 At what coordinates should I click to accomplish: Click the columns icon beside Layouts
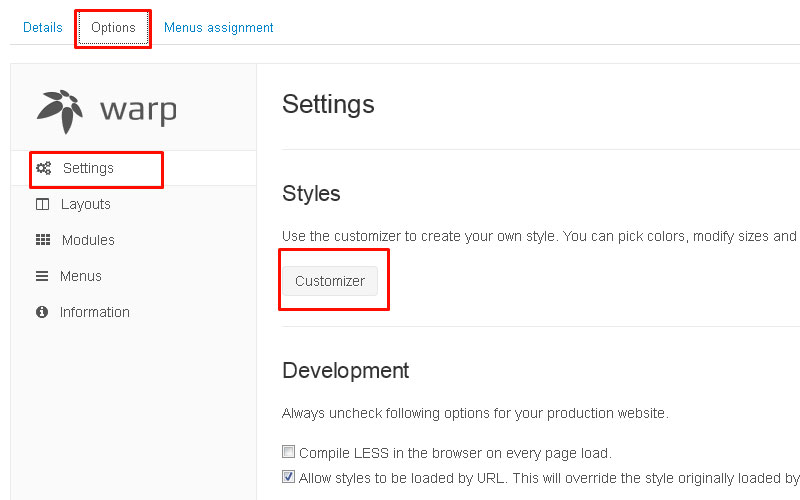(x=42, y=204)
